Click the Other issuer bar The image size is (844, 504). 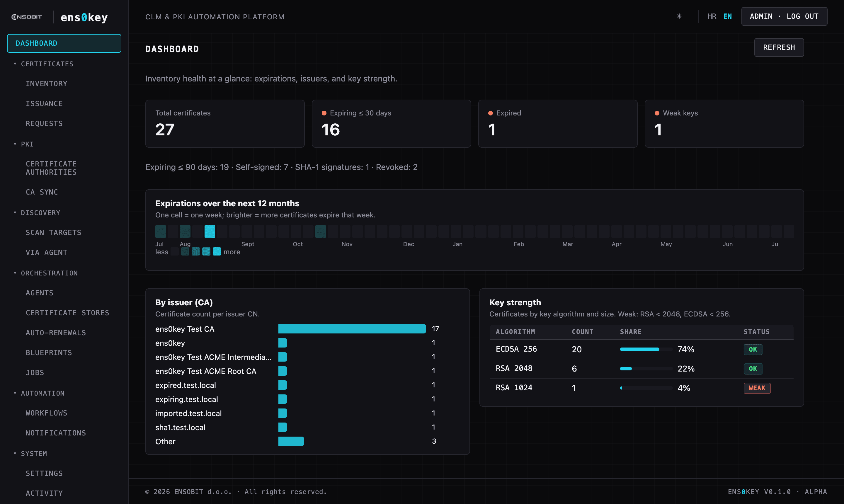tap(291, 441)
